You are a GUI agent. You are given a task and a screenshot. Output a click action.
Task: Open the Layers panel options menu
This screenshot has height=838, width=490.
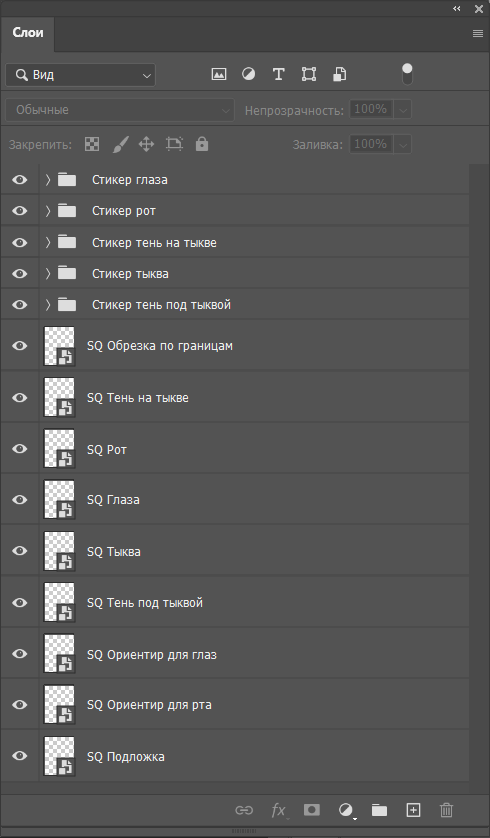(478, 33)
